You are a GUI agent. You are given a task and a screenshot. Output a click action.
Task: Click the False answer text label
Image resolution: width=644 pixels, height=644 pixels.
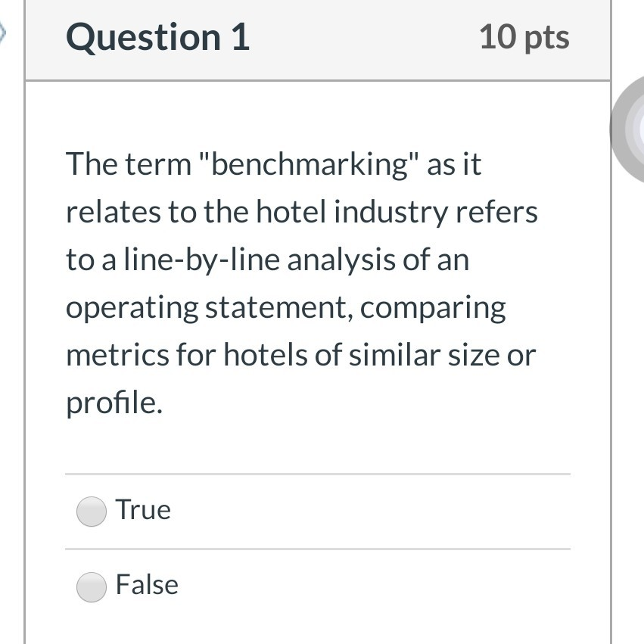[148, 584]
